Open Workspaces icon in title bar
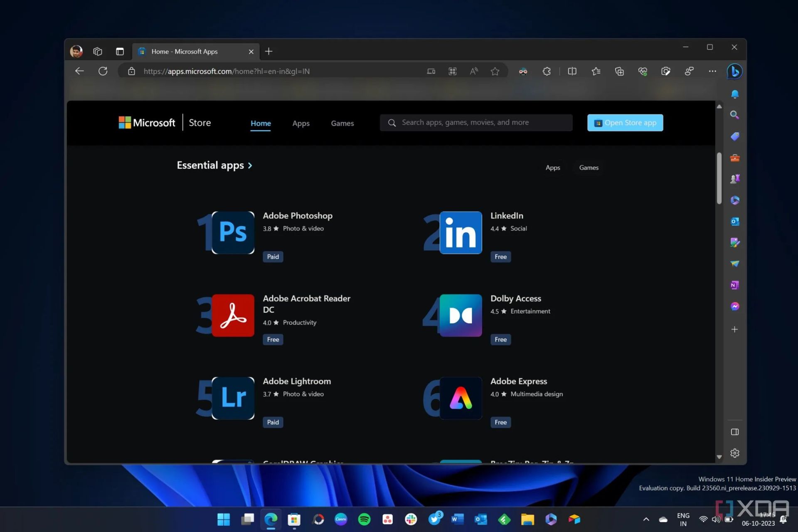The height and width of the screenshot is (532, 798). [98, 52]
